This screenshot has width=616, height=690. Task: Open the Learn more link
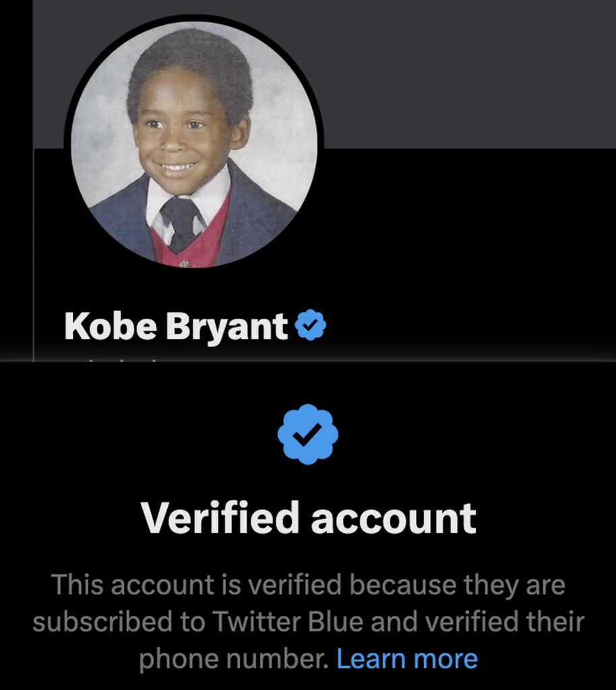point(407,658)
